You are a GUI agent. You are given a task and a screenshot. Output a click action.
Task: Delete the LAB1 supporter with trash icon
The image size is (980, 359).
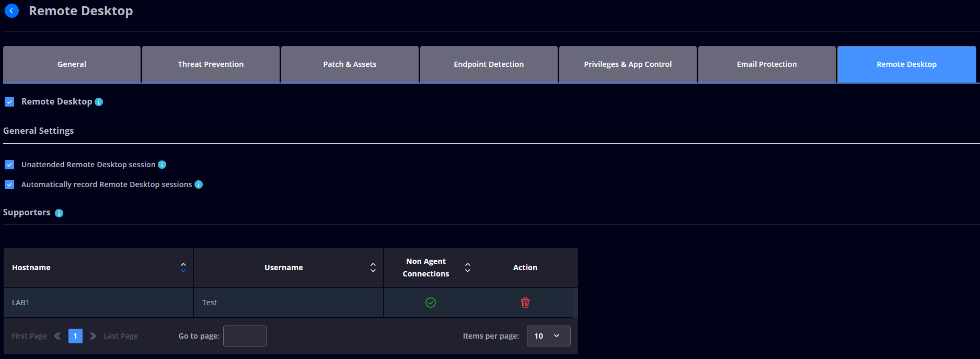525,303
